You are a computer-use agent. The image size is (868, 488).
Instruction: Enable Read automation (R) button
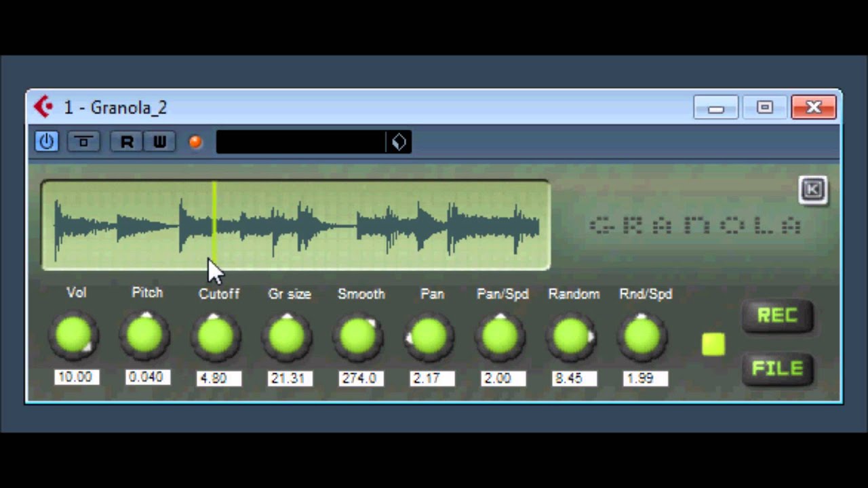point(127,142)
